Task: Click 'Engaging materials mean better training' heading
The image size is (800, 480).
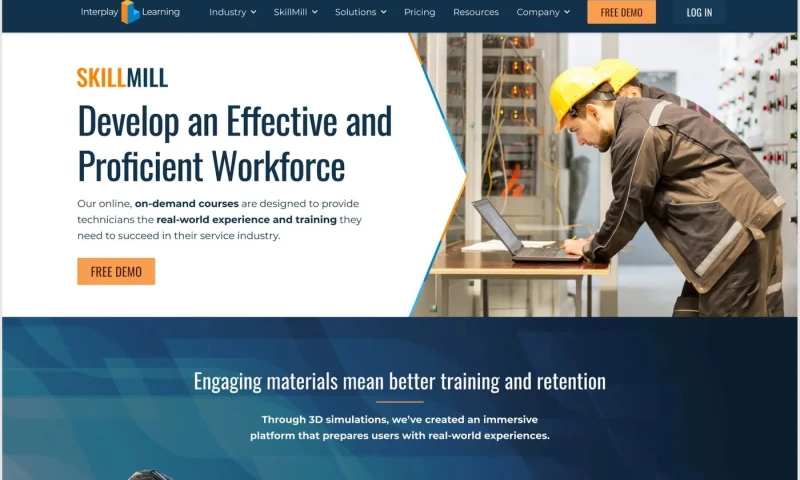Action: pyautogui.click(x=399, y=381)
